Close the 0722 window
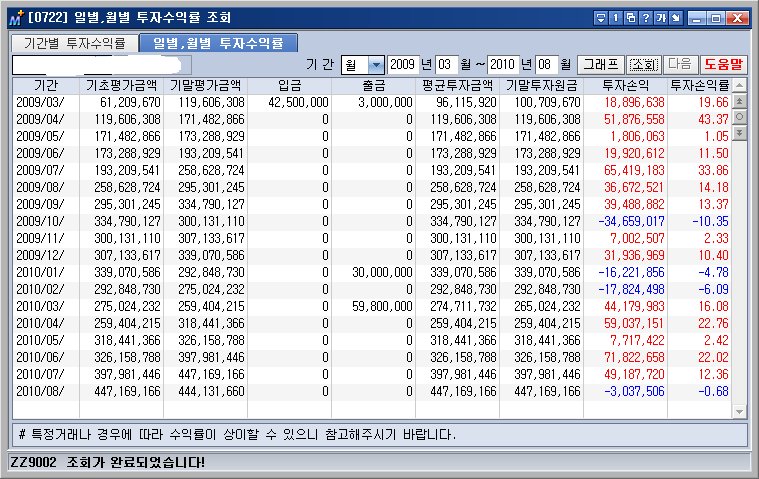This screenshot has height=479, width=759. pos(738,18)
